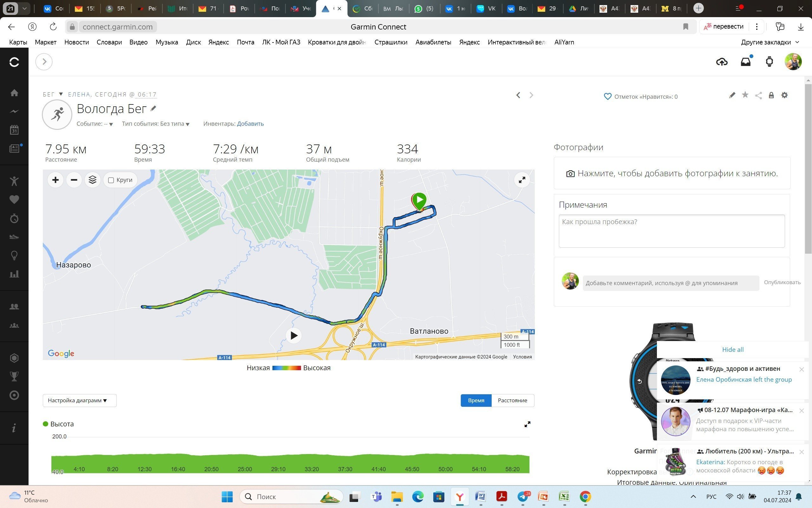This screenshot has height=508, width=812.
Task: Play the route animation on the map
Action: (294, 336)
